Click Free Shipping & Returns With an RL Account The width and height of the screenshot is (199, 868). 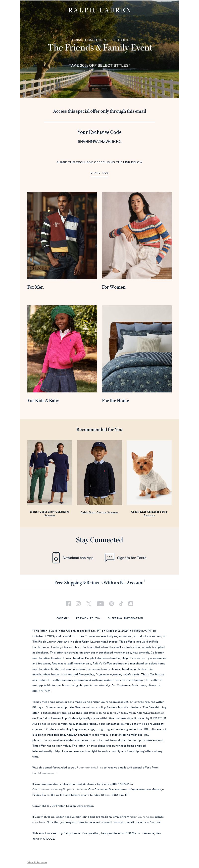(99, 583)
